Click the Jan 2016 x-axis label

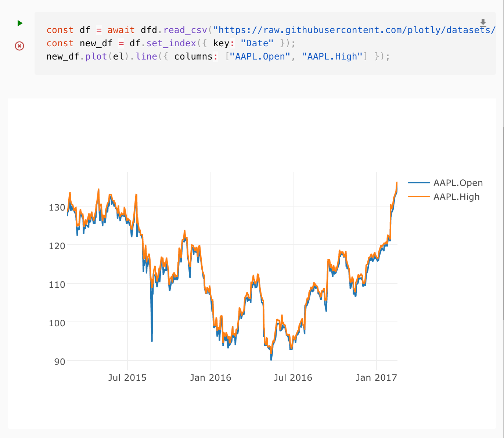point(210,377)
